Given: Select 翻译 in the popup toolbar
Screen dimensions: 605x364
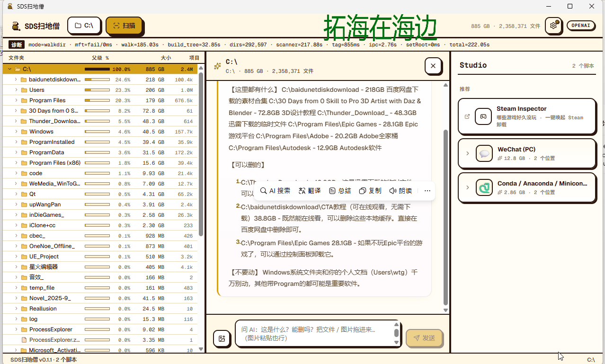Looking at the screenshot, I should pos(310,191).
